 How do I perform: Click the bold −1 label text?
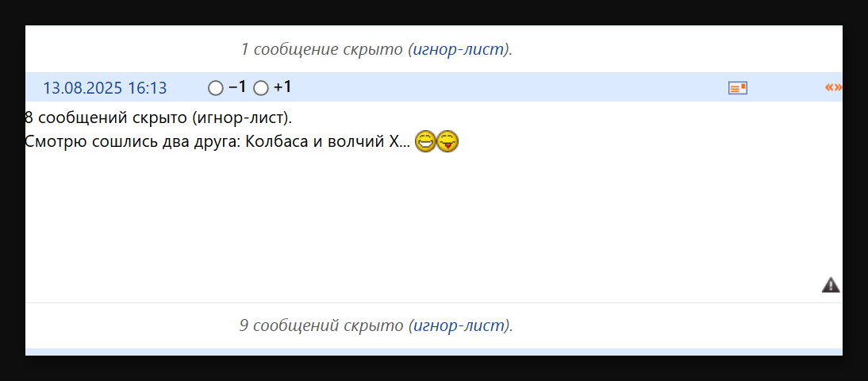(237, 87)
